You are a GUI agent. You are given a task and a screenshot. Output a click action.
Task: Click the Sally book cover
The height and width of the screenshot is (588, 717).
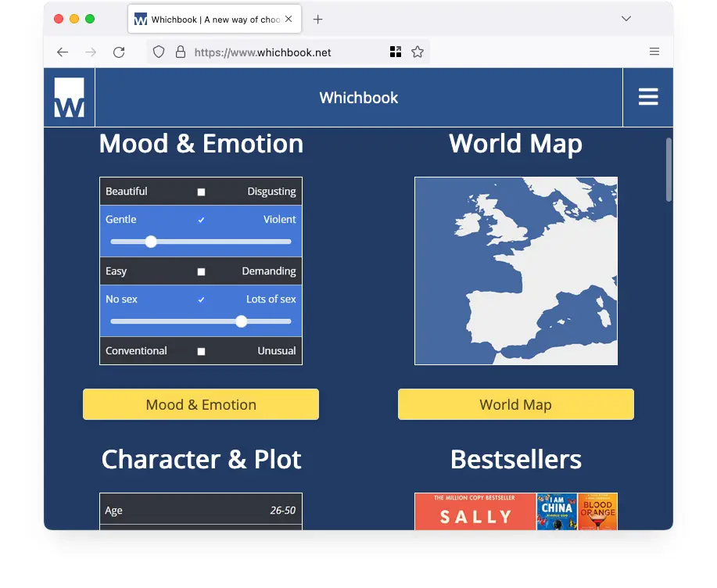pyautogui.click(x=475, y=511)
